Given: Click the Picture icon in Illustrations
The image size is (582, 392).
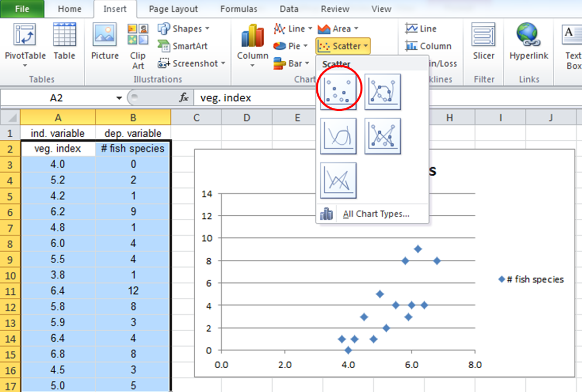Looking at the screenshot, I should click(105, 43).
